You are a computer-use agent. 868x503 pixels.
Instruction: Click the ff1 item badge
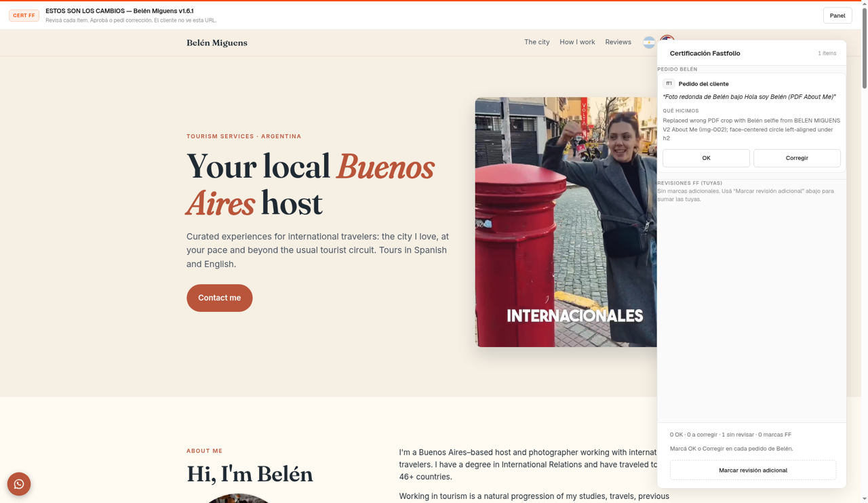[x=669, y=83]
